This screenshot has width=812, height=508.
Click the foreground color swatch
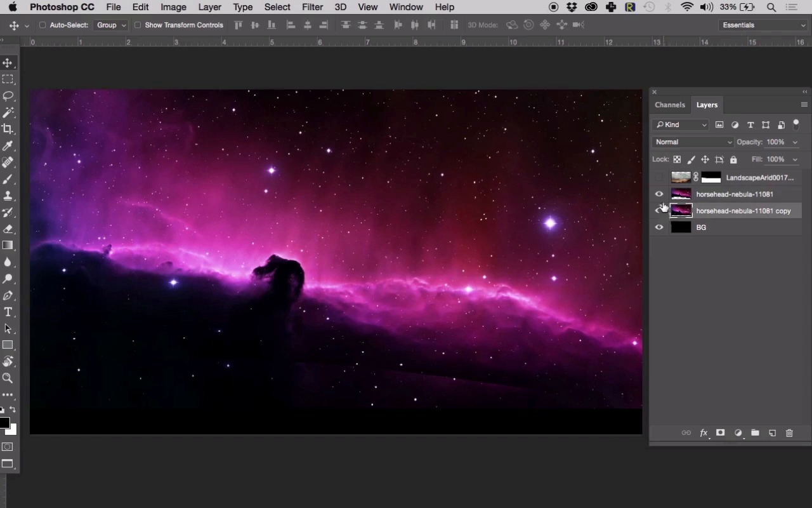(x=4, y=424)
